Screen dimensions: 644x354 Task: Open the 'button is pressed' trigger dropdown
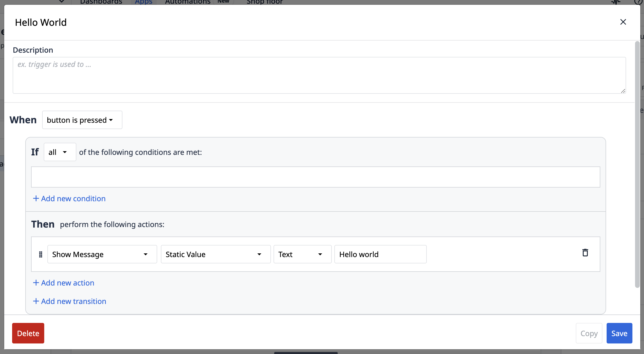point(82,120)
